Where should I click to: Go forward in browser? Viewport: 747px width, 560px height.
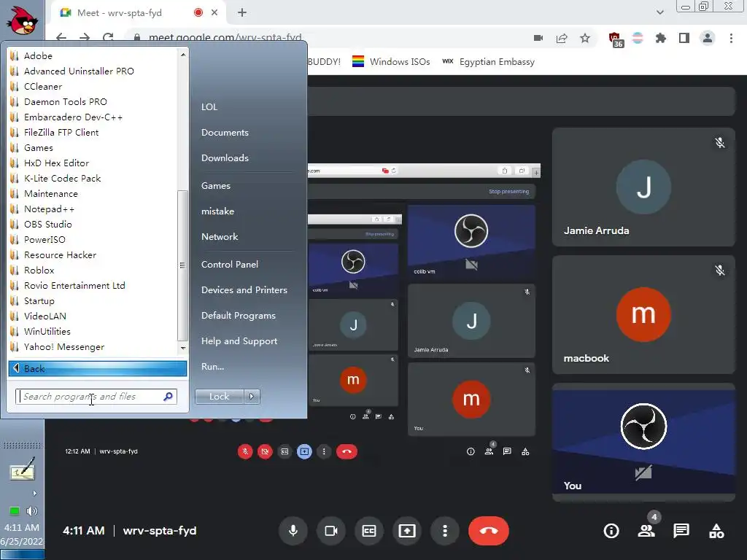click(x=85, y=38)
